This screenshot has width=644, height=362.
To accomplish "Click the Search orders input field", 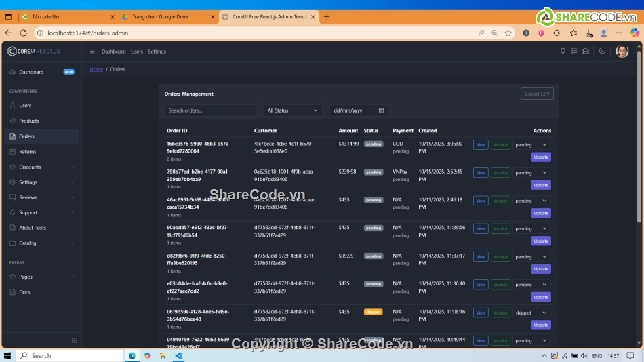I will tap(210, 110).
